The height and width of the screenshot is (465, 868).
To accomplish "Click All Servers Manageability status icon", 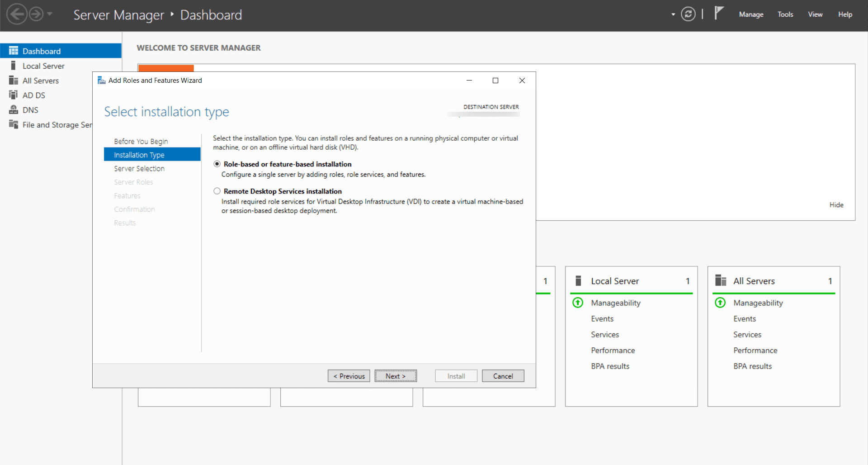I will pyautogui.click(x=720, y=303).
